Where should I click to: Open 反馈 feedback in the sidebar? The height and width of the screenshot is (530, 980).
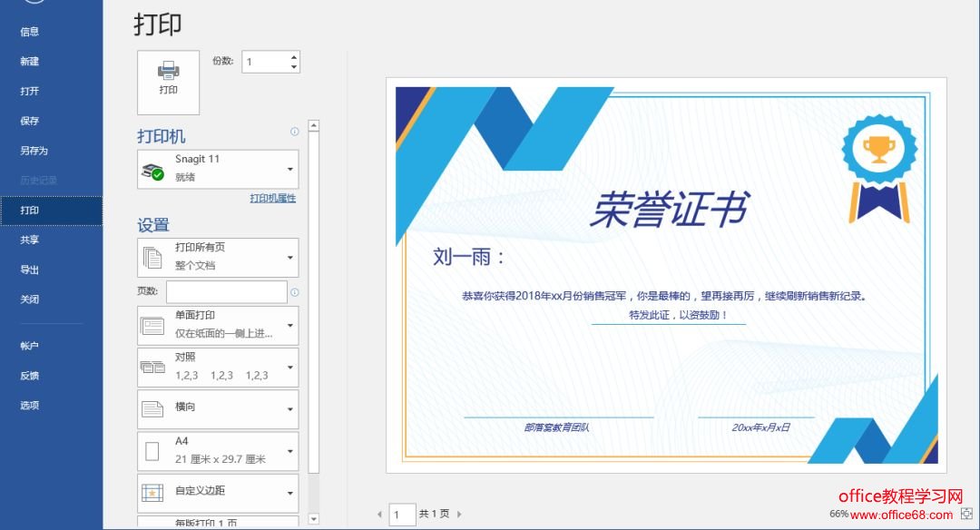tap(51, 376)
